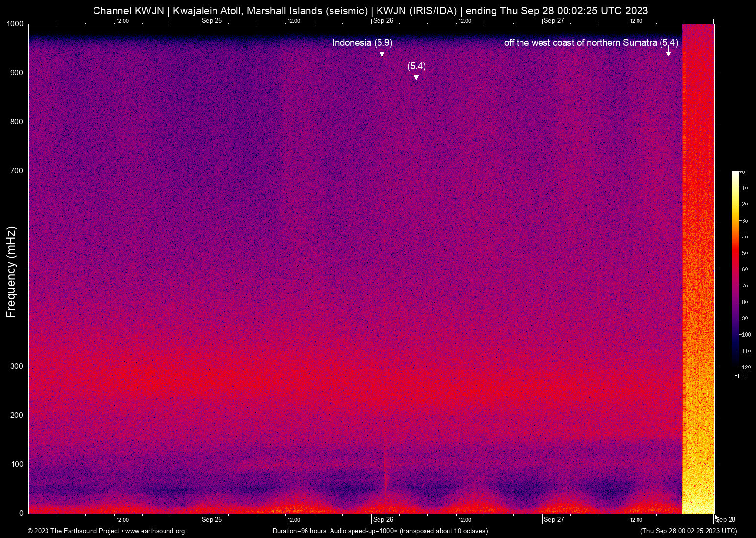Open the www.earthsound.org link in the footer

(155, 531)
